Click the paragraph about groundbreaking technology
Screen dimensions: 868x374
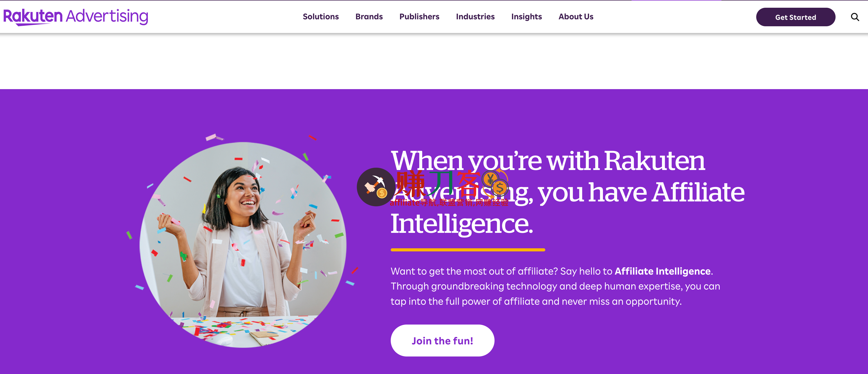(x=555, y=286)
